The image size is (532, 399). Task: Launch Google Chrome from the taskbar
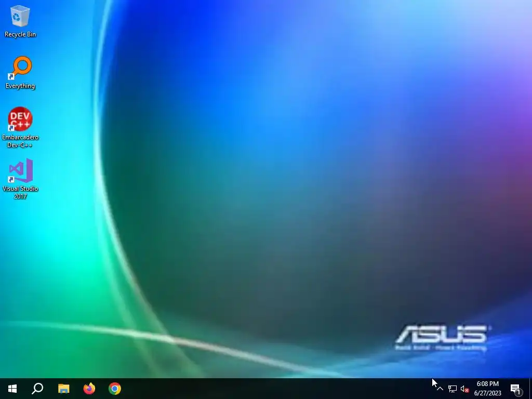click(x=115, y=389)
